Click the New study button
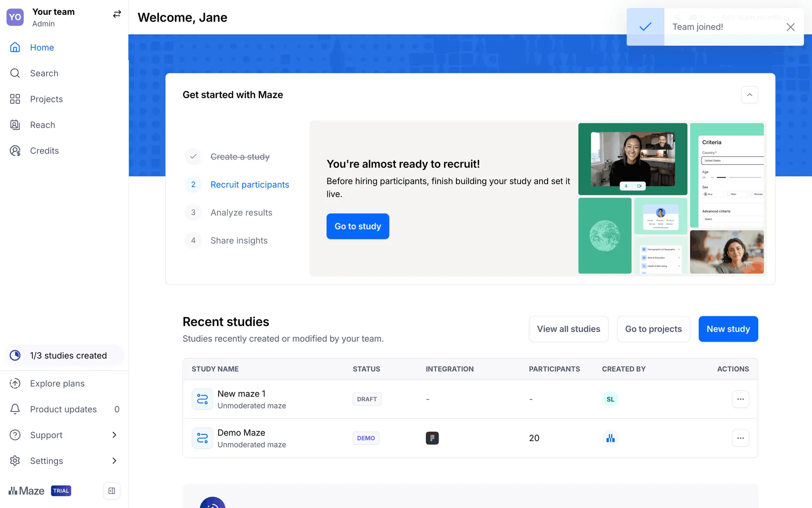 coord(728,329)
